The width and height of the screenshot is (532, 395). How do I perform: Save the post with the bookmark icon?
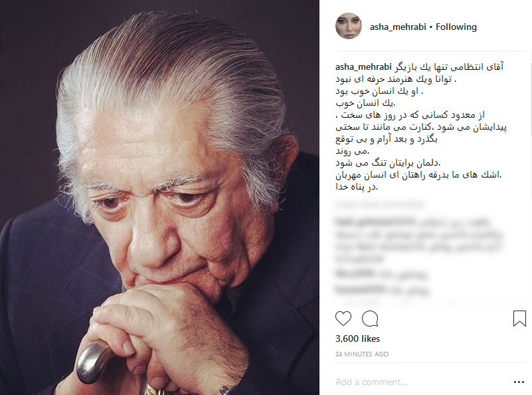(x=519, y=319)
